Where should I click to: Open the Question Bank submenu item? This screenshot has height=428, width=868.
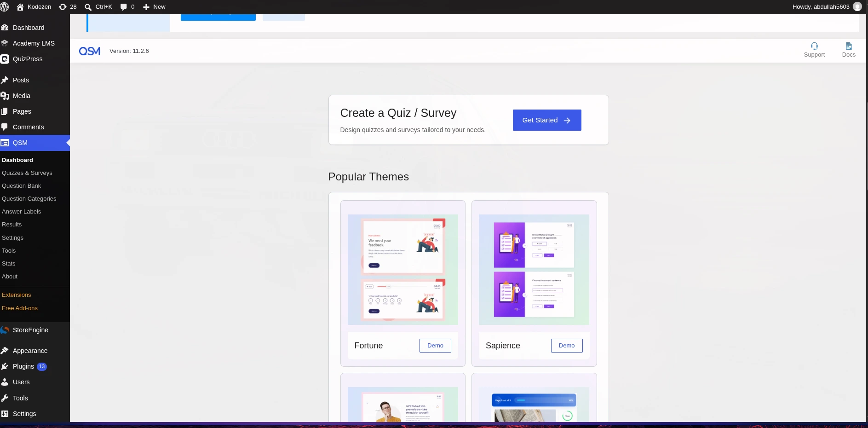22,186
